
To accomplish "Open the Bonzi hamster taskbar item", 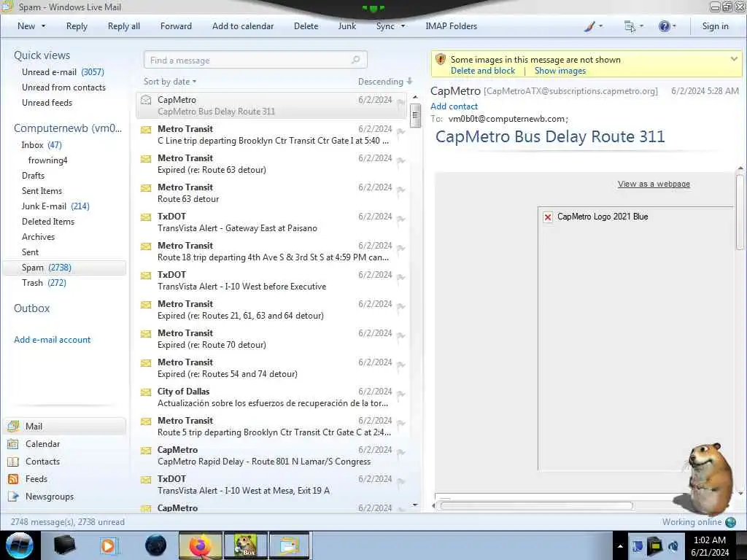I will coord(245,545).
